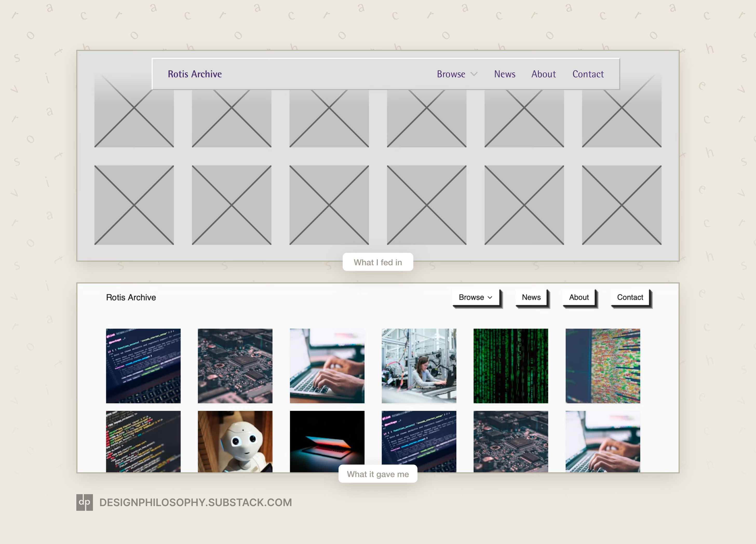Click the purple Rotis Archive wireframe title
The width and height of the screenshot is (756, 544).
[x=195, y=74]
